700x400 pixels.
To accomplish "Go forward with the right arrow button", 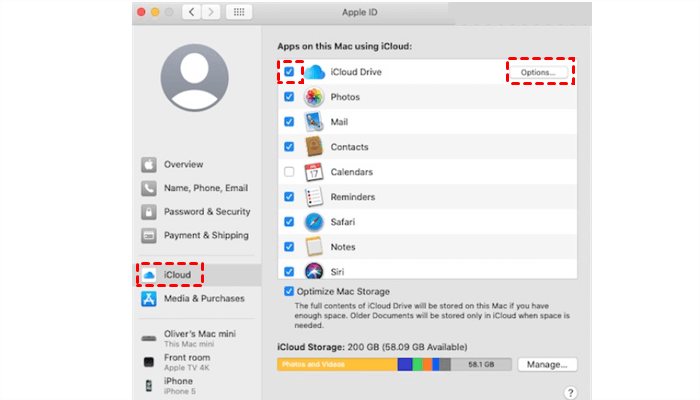I will coord(211,12).
